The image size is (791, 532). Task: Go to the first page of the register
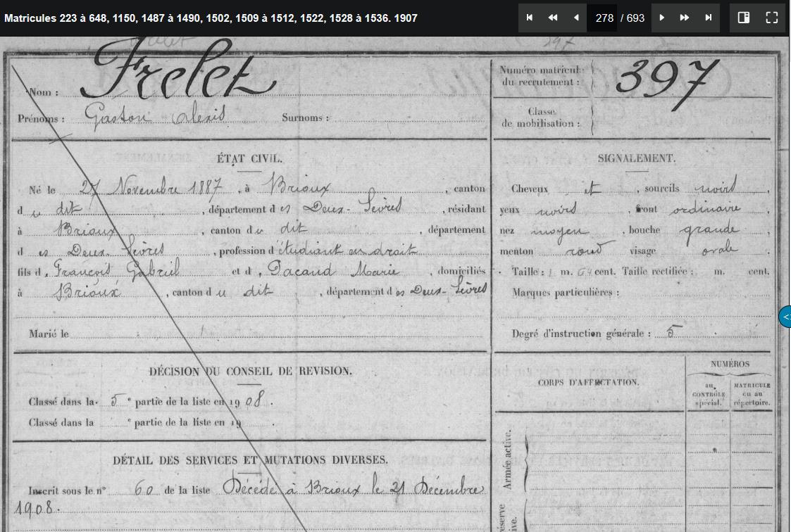pos(530,18)
